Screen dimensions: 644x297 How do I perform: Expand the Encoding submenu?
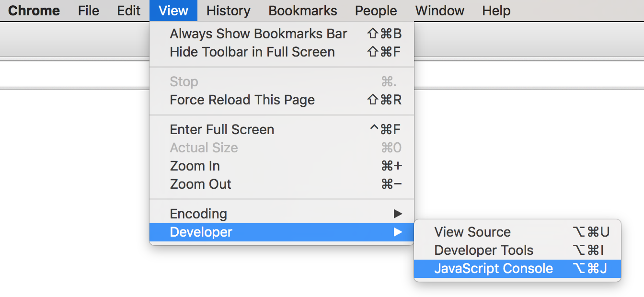(282, 214)
